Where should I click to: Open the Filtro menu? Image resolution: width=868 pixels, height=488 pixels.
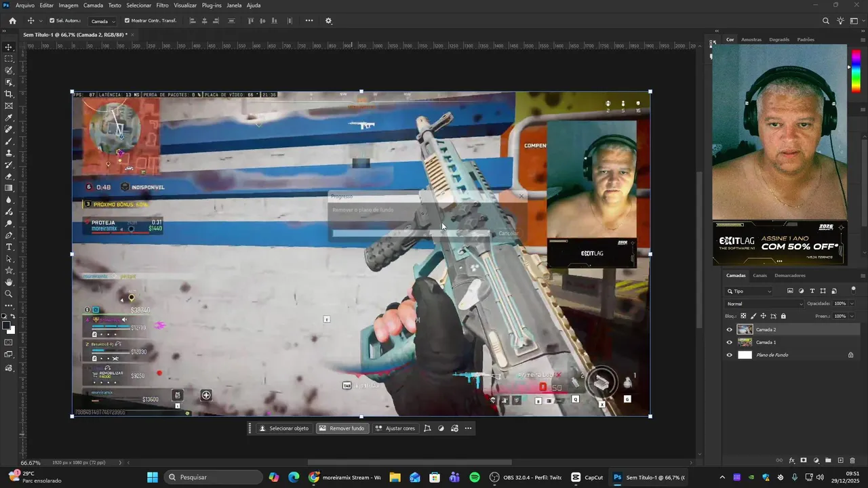[163, 5]
